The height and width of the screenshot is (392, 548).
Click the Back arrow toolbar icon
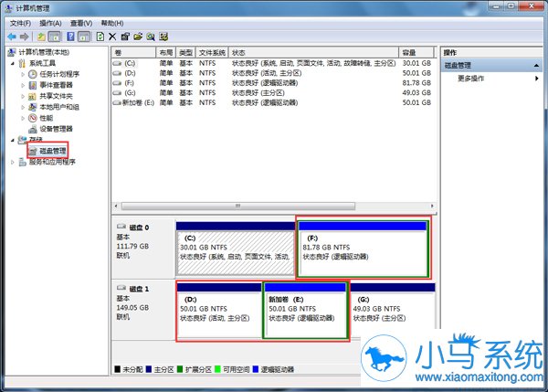12,37
